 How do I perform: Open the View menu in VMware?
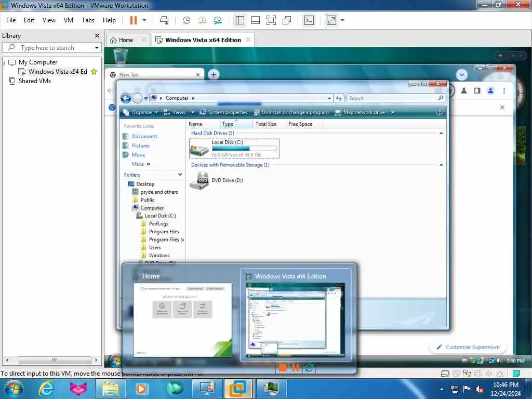49,20
